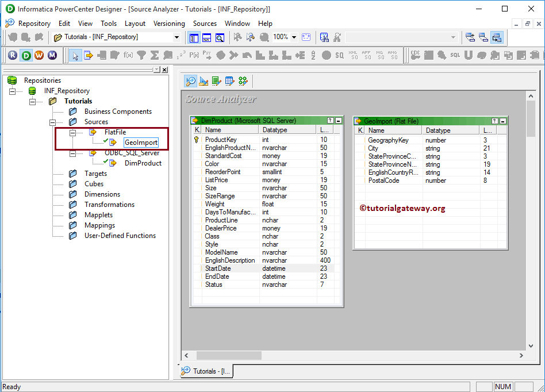Screen dimensions: 545x392
Task: Toggle the Navigator window toolbar icon
Action: tap(194, 37)
